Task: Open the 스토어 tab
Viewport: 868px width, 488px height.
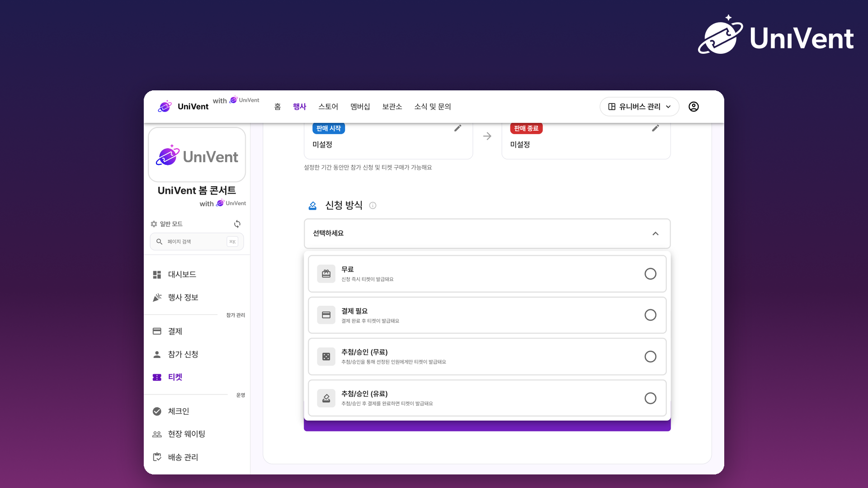Action: (x=328, y=107)
